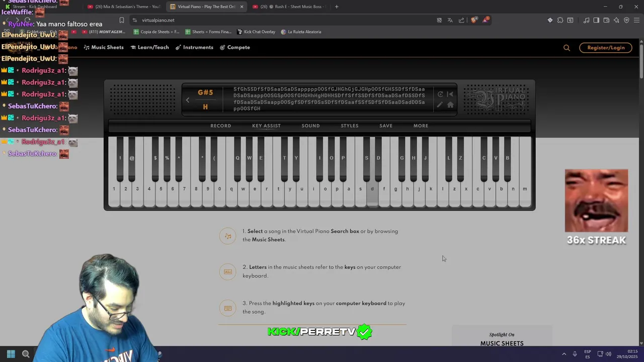Open the MORE piano menu
This screenshot has height=362, width=644.
pyautogui.click(x=421, y=126)
